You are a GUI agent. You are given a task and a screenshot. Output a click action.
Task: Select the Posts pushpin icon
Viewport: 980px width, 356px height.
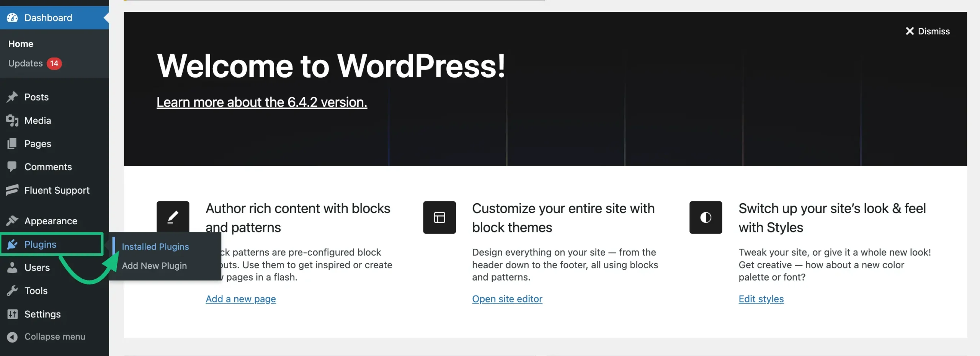click(13, 97)
